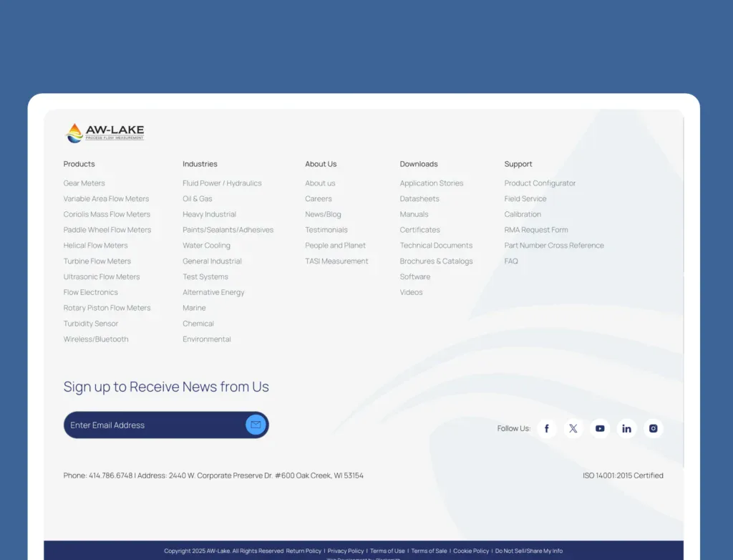Click the RMA Request Form link
Image resolution: width=733 pixels, height=560 pixels.
point(536,230)
